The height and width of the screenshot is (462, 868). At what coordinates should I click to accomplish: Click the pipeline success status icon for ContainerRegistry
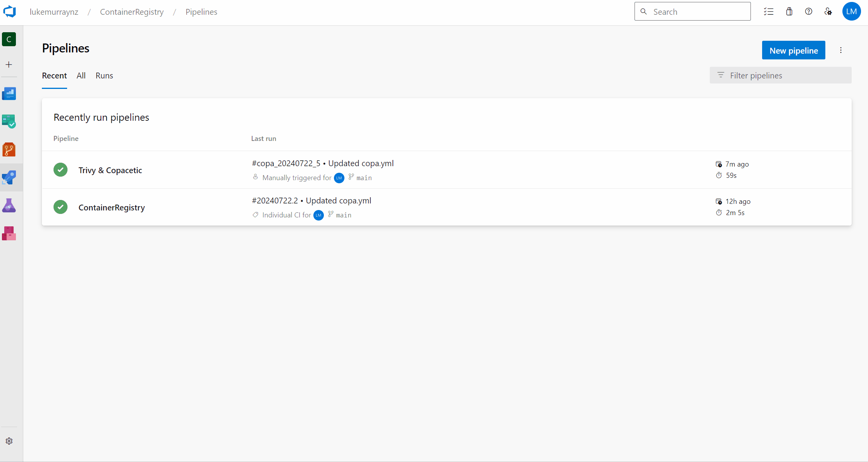(60, 207)
